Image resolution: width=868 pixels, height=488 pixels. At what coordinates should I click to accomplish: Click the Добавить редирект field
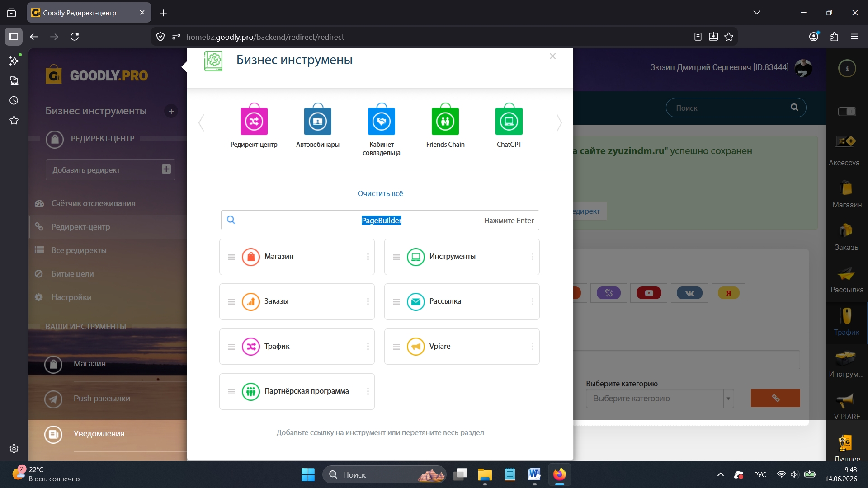coord(110,170)
